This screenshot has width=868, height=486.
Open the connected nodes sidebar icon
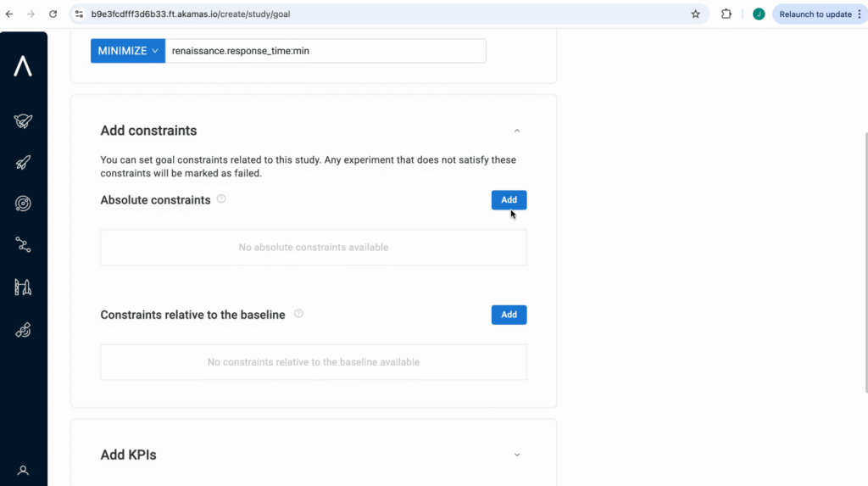(x=23, y=244)
